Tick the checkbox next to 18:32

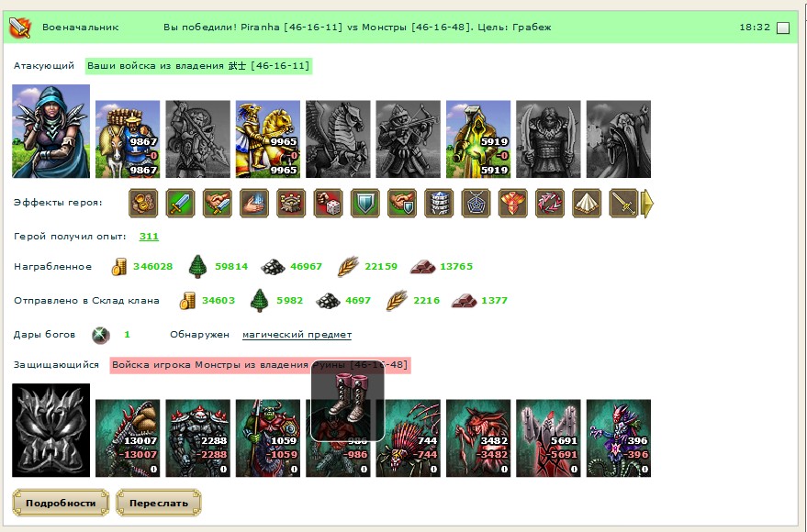[782, 28]
